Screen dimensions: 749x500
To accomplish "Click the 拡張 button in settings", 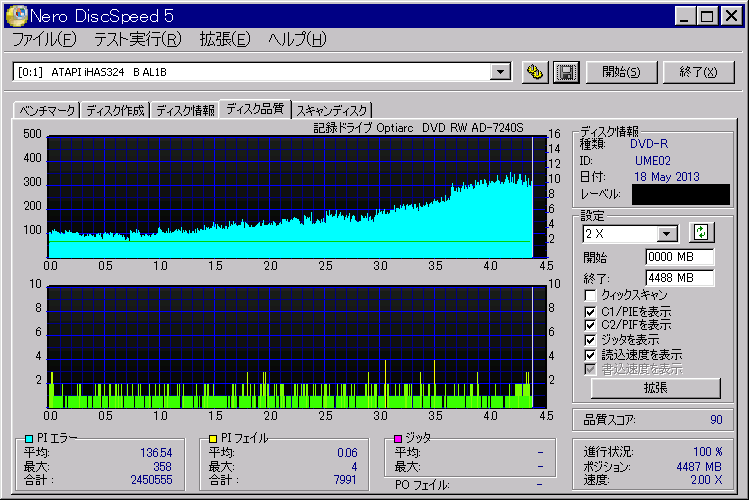I will point(655,388).
